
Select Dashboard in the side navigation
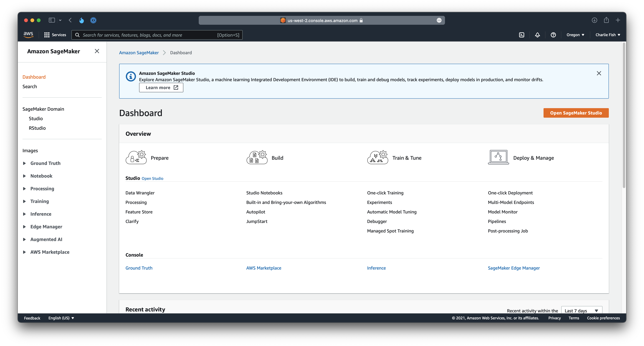click(34, 77)
